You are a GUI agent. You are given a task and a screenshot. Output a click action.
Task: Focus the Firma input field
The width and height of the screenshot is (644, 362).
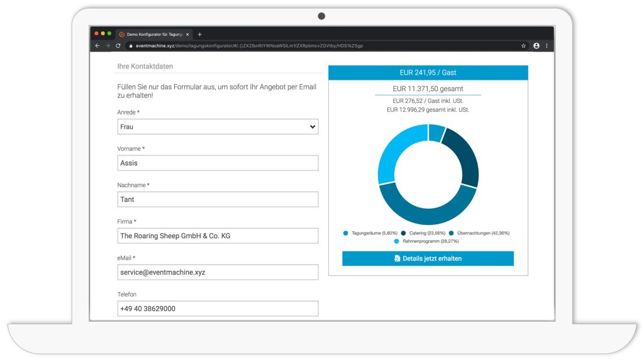218,236
